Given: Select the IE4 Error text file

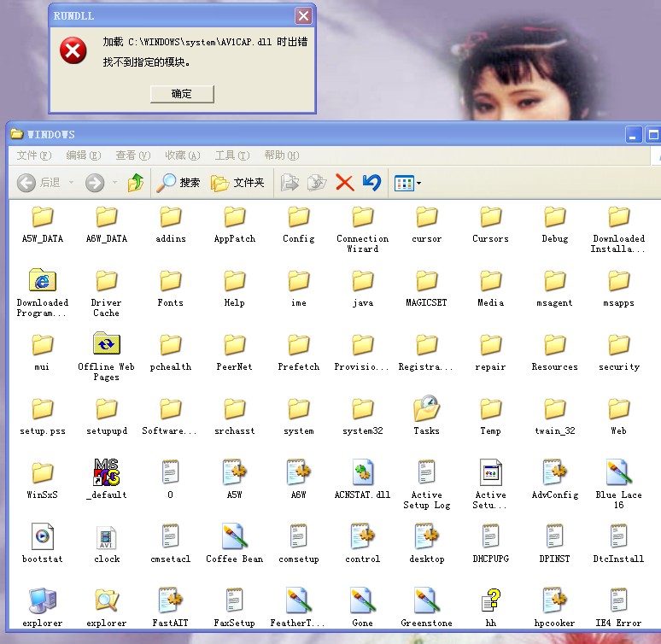Looking at the screenshot, I should pyautogui.click(x=619, y=607).
